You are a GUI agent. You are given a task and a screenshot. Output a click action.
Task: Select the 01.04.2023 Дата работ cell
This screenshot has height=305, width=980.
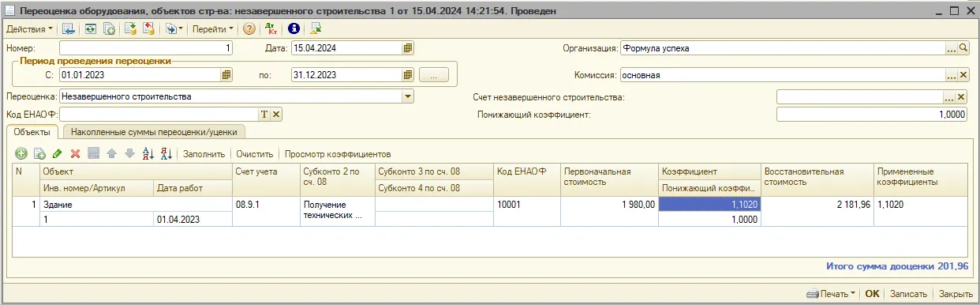[x=193, y=219]
